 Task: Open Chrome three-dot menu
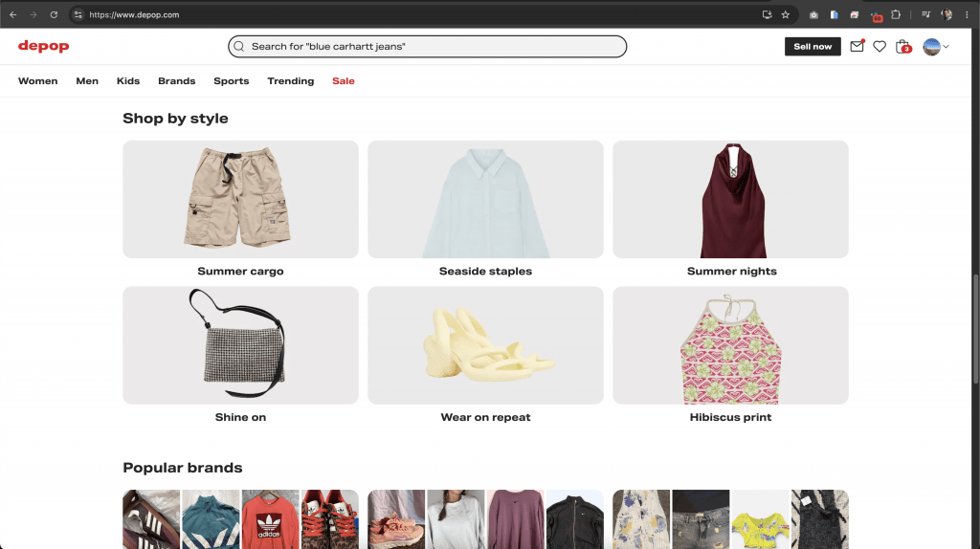coord(967,14)
